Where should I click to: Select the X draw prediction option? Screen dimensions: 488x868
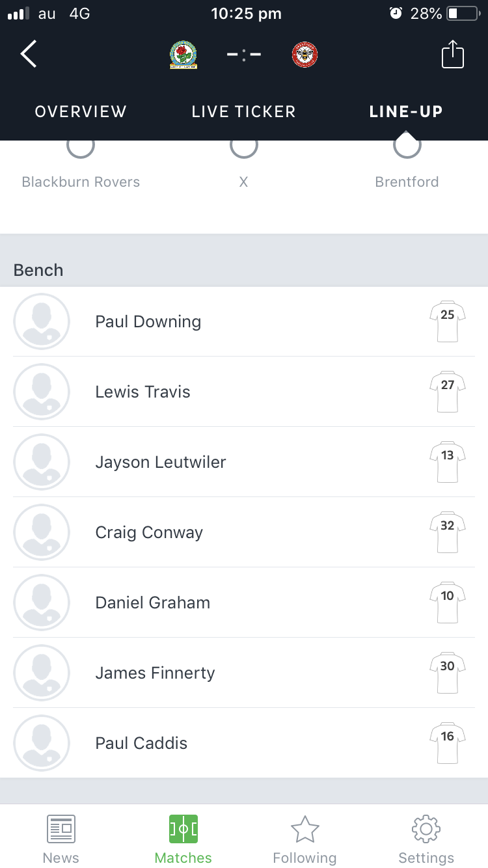click(x=243, y=147)
